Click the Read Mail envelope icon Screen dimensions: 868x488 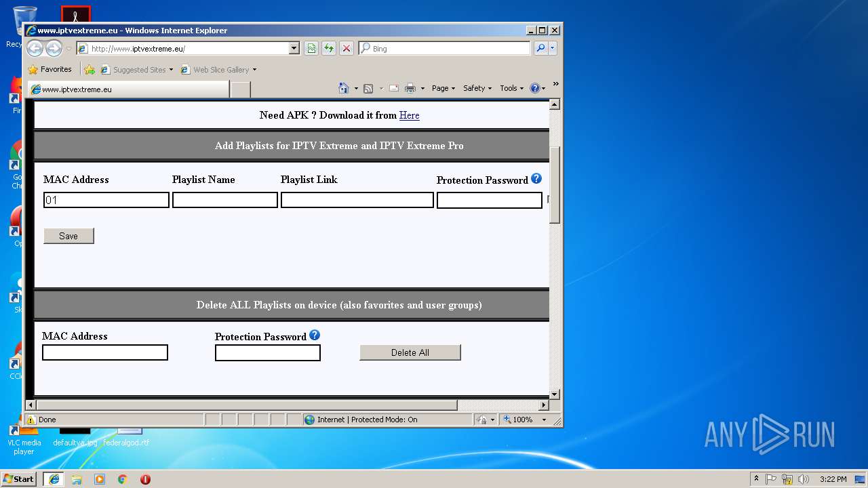pyautogui.click(x=393, y=88)
